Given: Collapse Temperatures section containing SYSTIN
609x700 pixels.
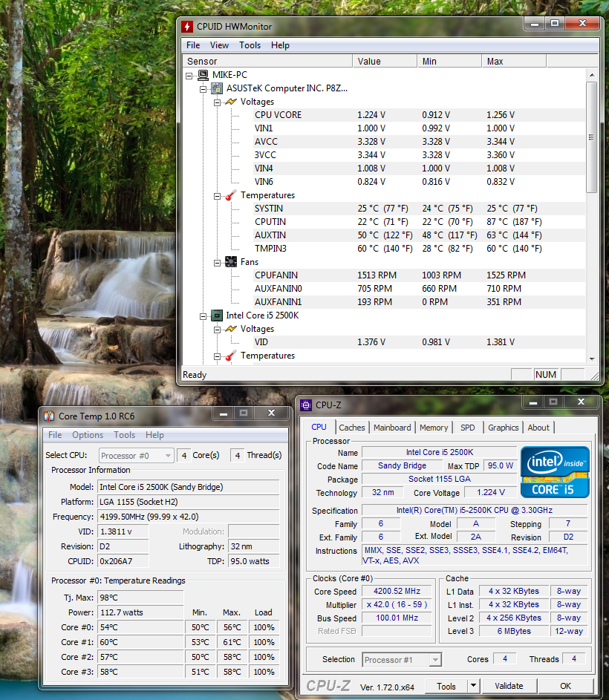Looking at the screenshot, I should coord(217,197).
